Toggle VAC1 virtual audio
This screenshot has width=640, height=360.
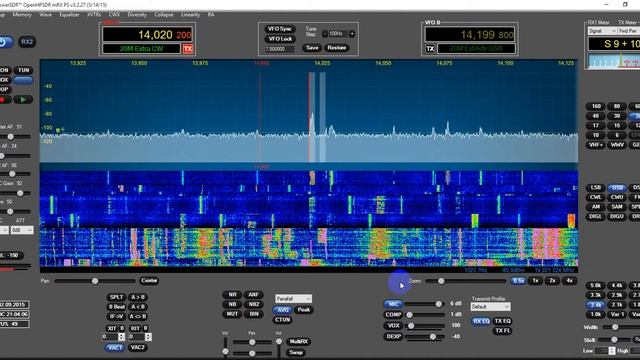click(114, 348)
